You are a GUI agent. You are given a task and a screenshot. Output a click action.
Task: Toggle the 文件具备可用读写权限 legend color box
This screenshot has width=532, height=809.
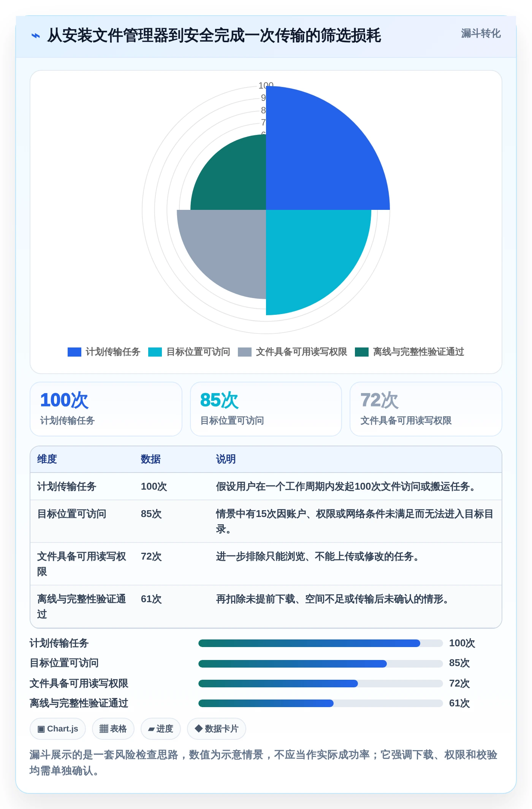(x=245, y=352)
